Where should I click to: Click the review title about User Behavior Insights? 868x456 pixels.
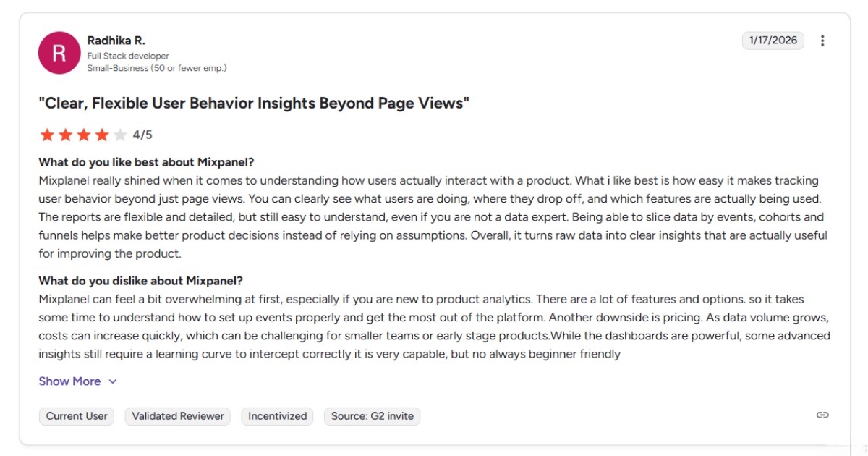254,103
